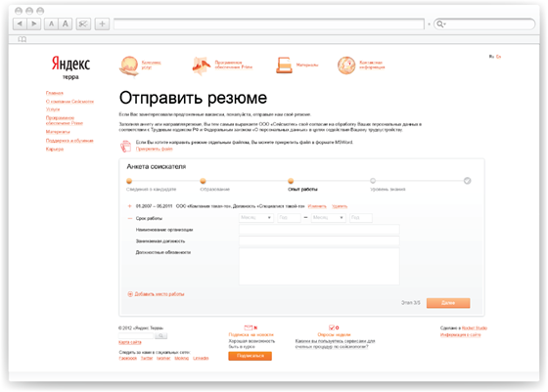The width and height of the screenshot is (548, 392).
Task: Open Главная in the left sidebar
Action: (55, 93)
